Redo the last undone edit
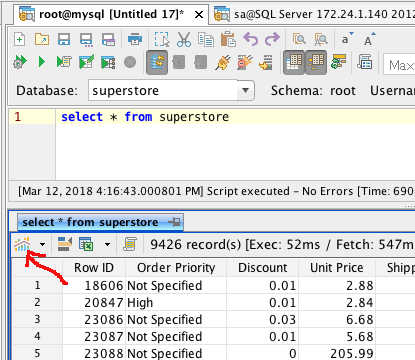 pyautogui.click(x=272, y=39)
